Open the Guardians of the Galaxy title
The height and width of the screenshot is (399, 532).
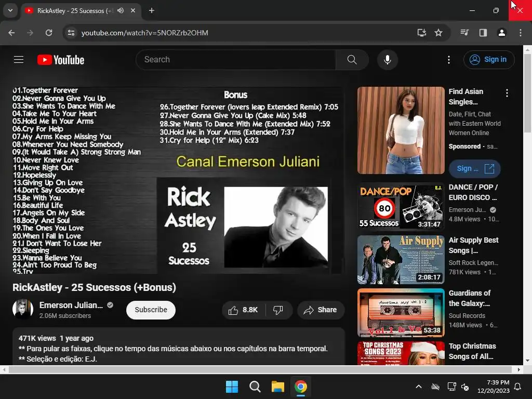pyautogui.click(x=470, y=298)
